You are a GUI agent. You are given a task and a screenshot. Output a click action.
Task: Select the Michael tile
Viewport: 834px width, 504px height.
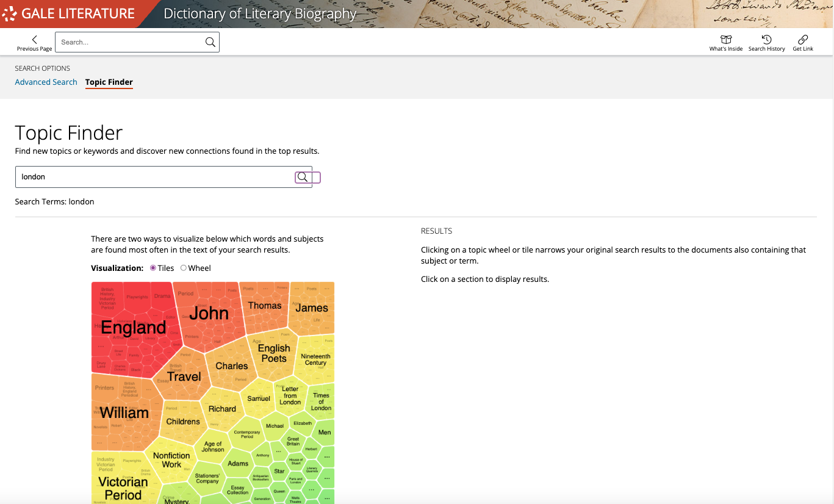click(275, 426)
